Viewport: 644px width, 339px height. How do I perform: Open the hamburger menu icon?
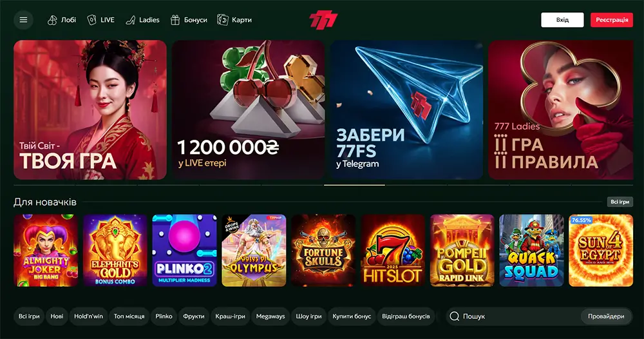pos(23,20)
